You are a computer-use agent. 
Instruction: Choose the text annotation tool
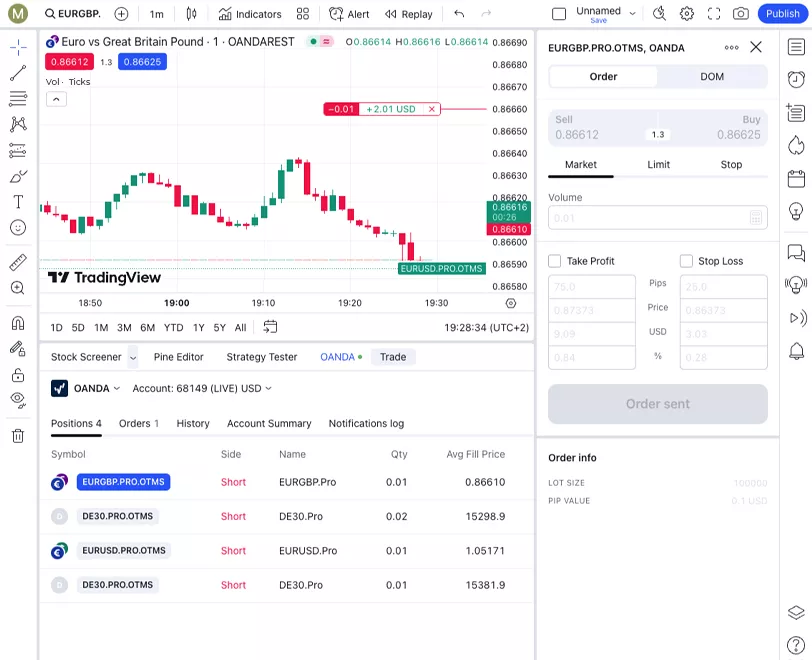click(16, 202)
